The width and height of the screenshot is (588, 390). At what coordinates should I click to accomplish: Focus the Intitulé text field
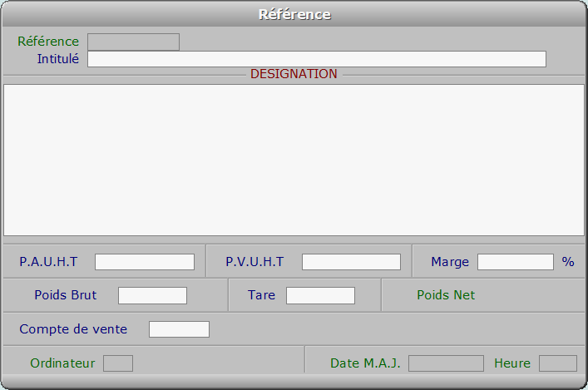[x=317, y=59]
